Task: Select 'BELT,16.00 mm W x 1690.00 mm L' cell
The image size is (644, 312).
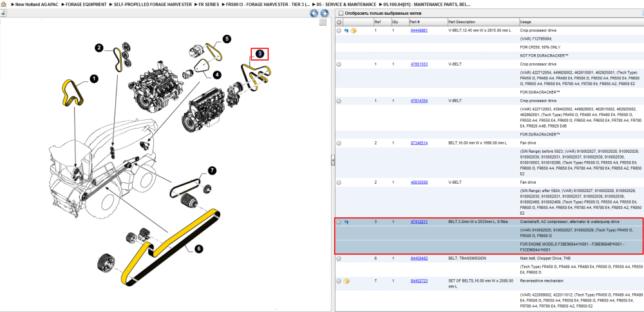Action: coord(478,143)
